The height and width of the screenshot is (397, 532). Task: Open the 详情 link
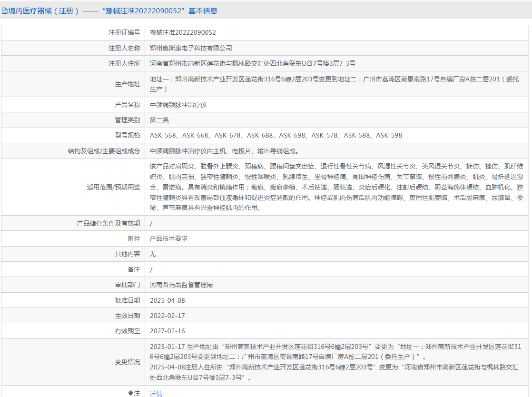(156, 393)
